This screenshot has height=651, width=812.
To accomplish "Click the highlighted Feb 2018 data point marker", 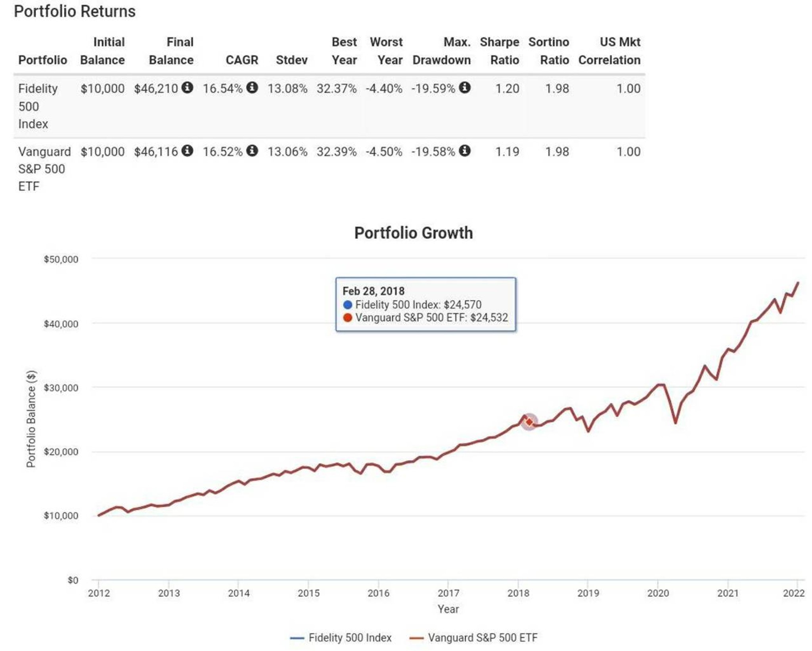I will coord(529,422).
